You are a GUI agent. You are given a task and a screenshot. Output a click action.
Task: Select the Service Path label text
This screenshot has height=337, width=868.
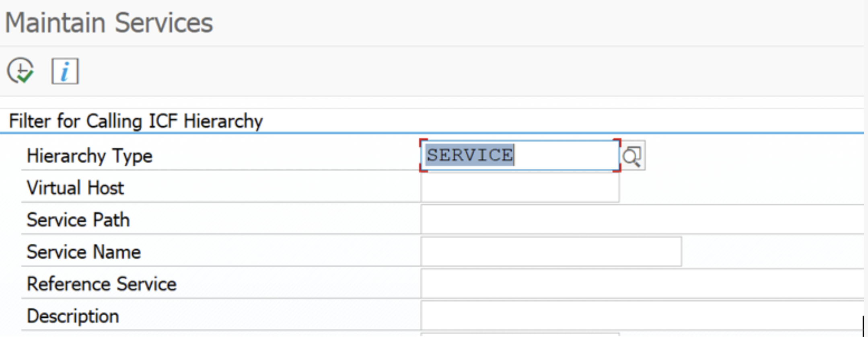pyautogui.click(x=78, y=220)
